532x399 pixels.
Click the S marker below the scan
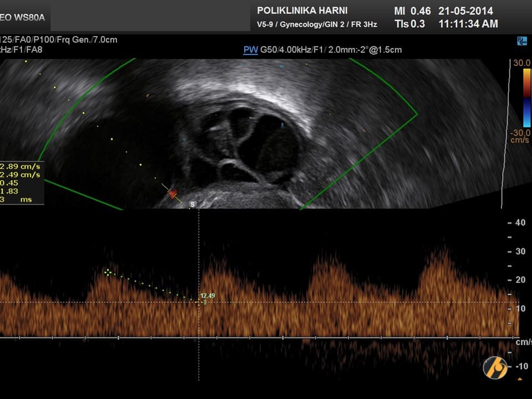[x=193, y=204]
